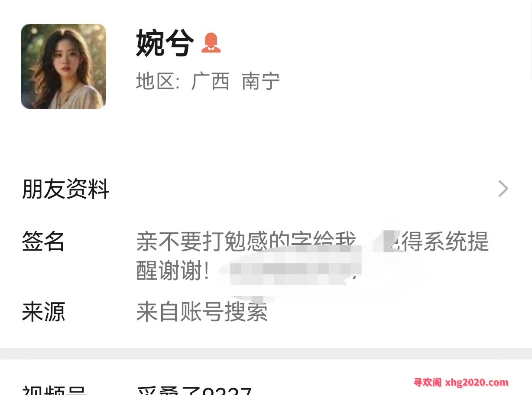Click signature ending 得系统提
The image size is (532, 395).
coord(445,242)
